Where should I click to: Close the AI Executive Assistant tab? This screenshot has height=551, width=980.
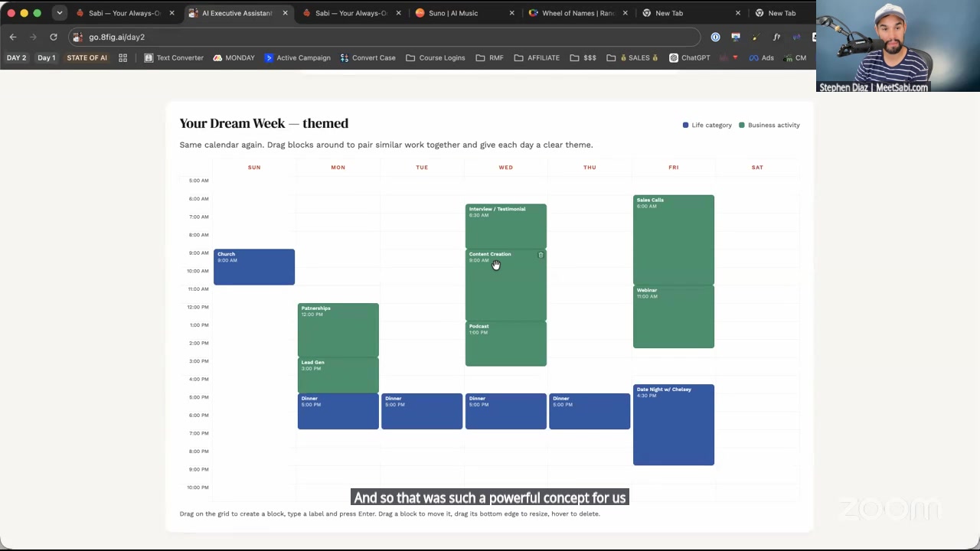(x=285, y=13)
